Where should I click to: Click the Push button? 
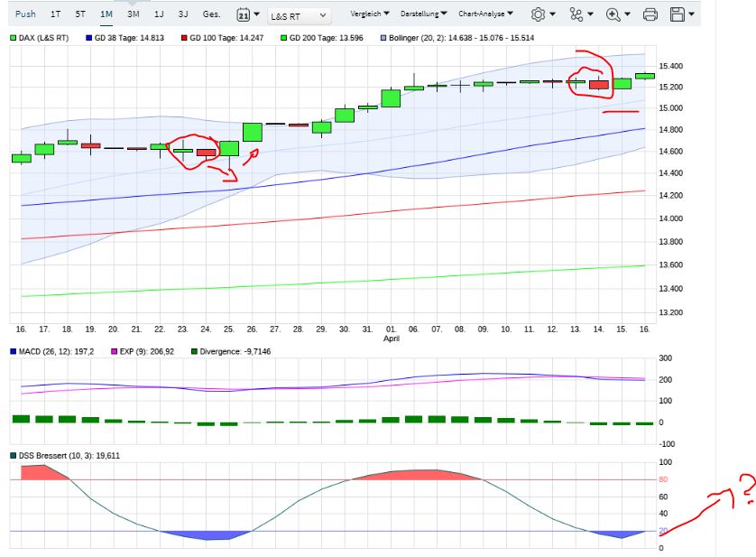(x=24, y=14)
